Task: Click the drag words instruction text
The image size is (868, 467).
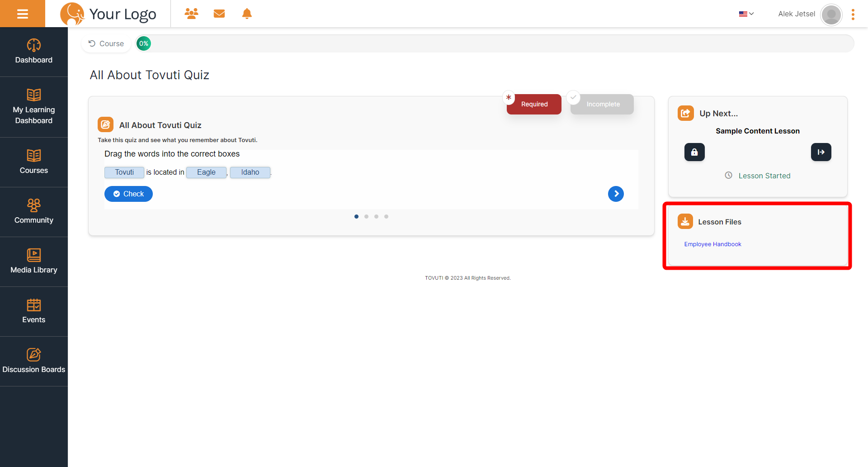Action: (172, 154)
